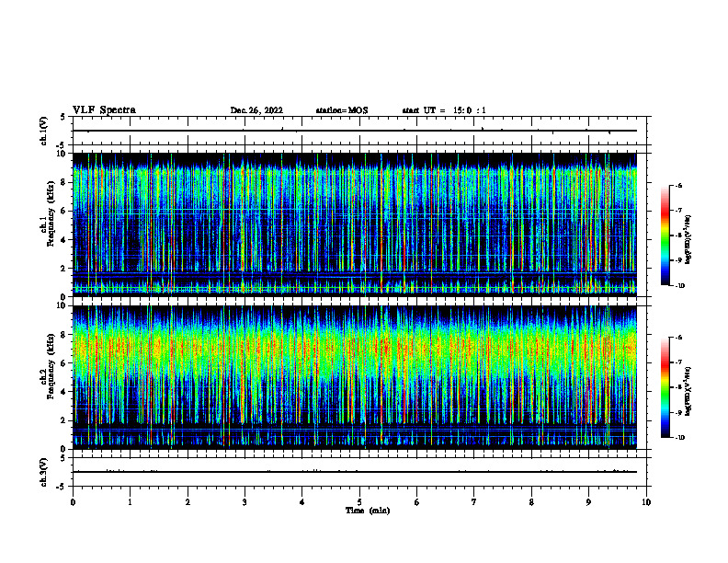Click the time axis tick "3"
The height and width of the screenshot is (563, 728).
click(x=245, y=502)
